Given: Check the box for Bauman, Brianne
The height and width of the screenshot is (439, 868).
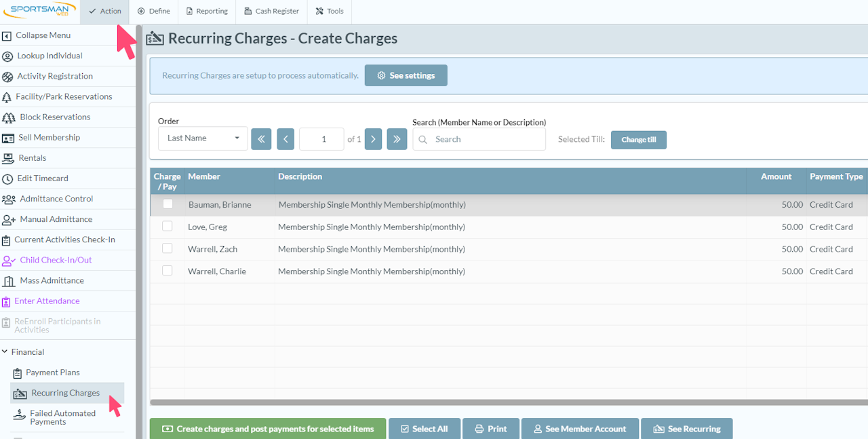Looking at the screenshot, I should pyautogui.click(x=167, y=204).
